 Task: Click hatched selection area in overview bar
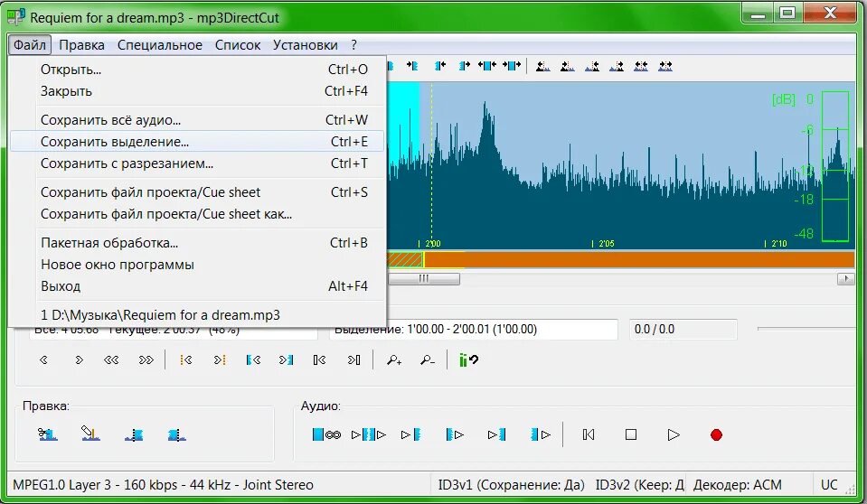click(405, 260)
